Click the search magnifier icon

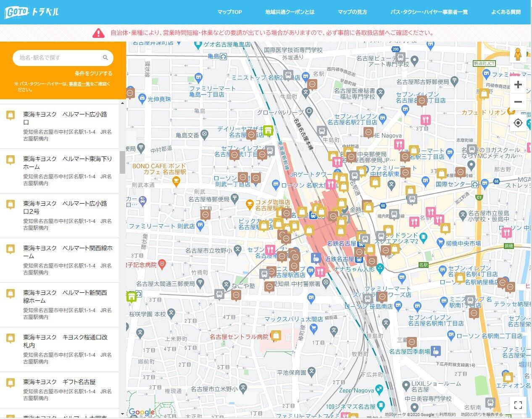point(105,58)
